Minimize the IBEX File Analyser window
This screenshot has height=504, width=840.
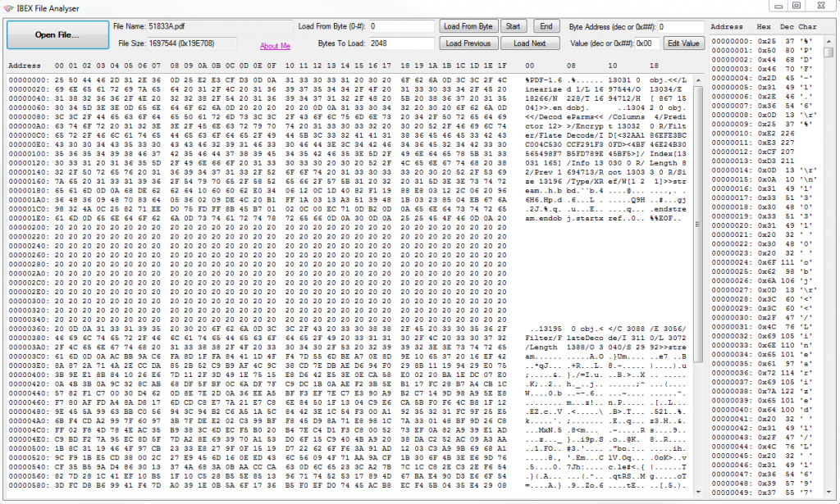click(x=779, y=6)
